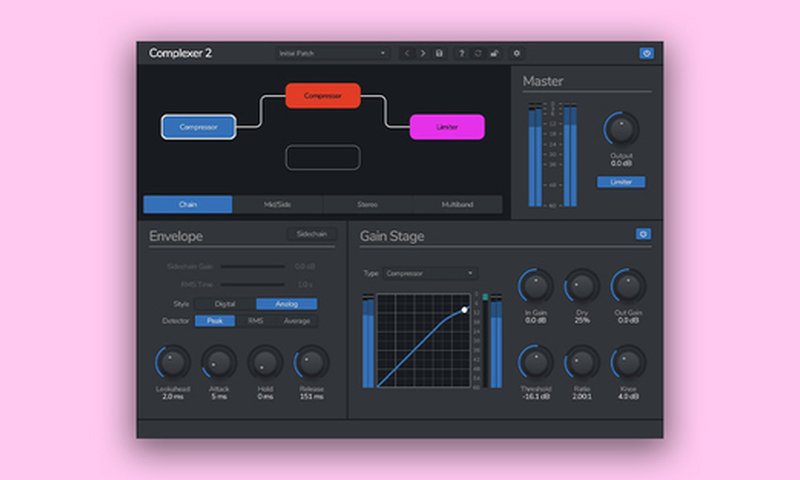
Task: Click the refresh icon in the top toolbar
Action: [477, 53]
